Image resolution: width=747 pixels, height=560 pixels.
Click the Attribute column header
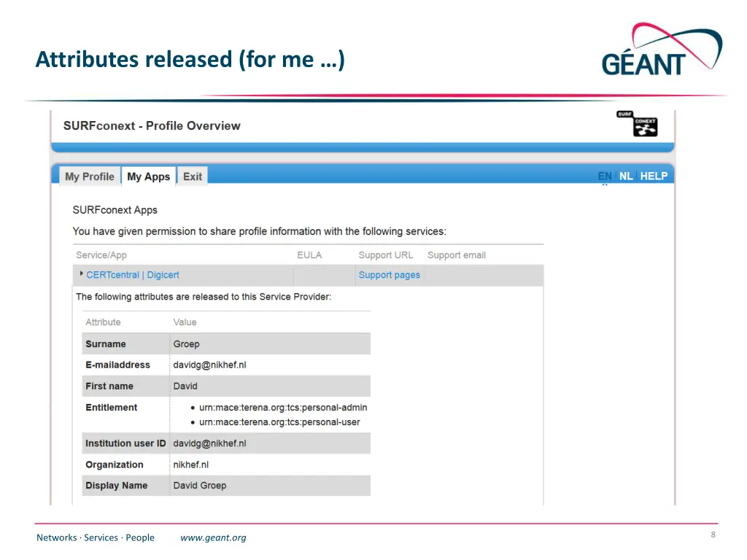(x=103, y=322)
